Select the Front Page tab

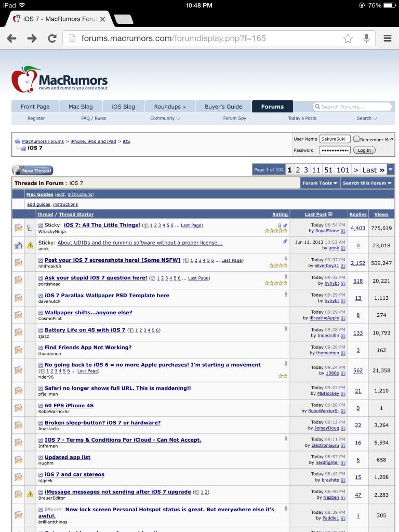pyautogui.click(x=35, y=107)
